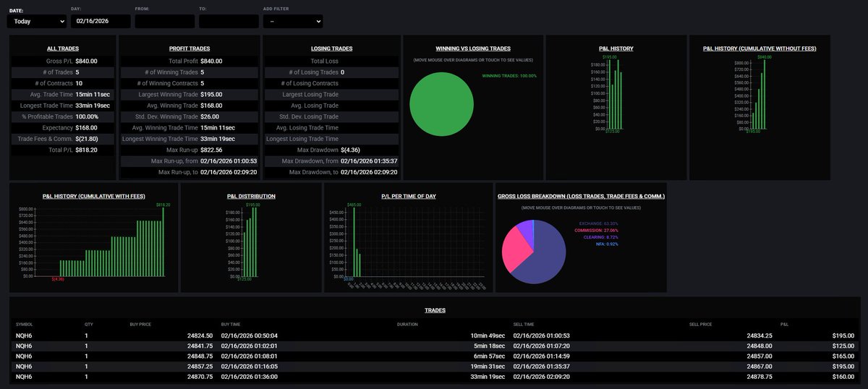Image resolution: width=868 pixels, height=389 pixels.
Task: Click the $465.00 bar in P/L Per Time chart
Action: click(353, 243)
